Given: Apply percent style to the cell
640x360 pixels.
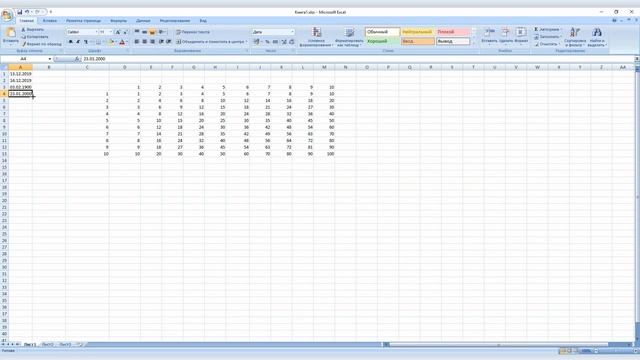Looking at the screenshot, I should (267, 42).
